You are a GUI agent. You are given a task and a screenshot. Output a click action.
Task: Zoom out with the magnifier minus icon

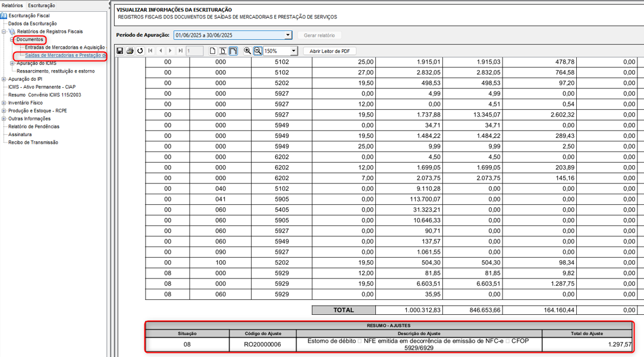[257, 51]
